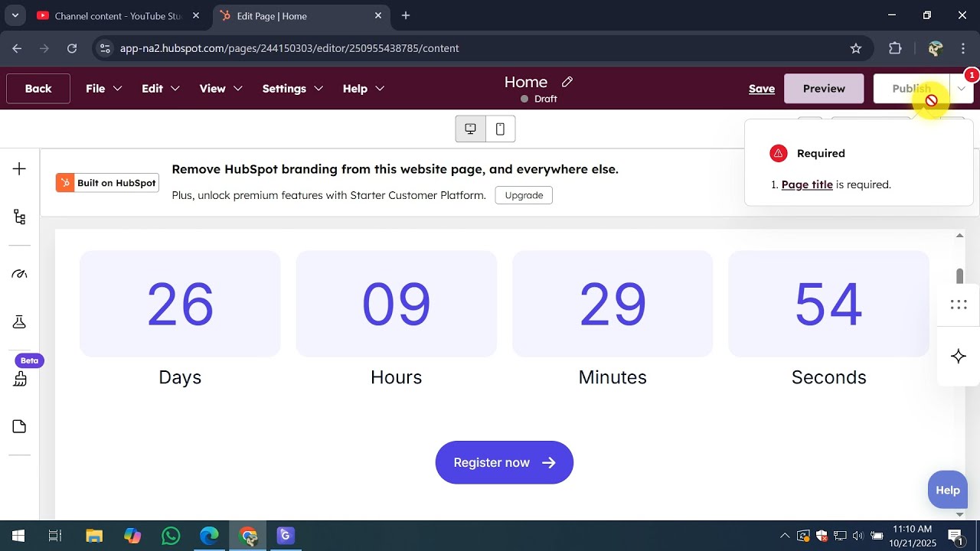Open tab search dropdown in Chrome
Image resolution: width=980 pixels, height=551 pixels.
[x=15, y=15]
